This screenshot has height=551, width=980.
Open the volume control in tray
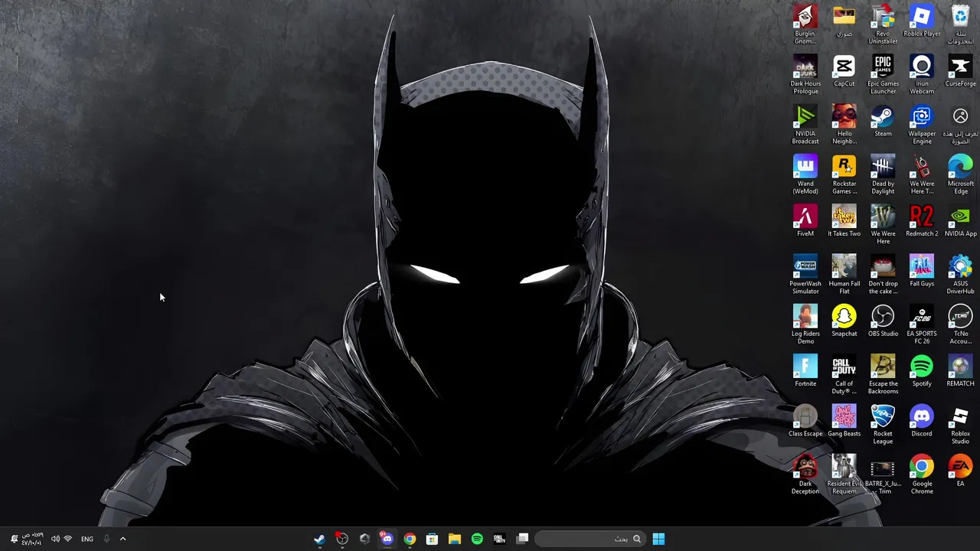pos(55,539)
